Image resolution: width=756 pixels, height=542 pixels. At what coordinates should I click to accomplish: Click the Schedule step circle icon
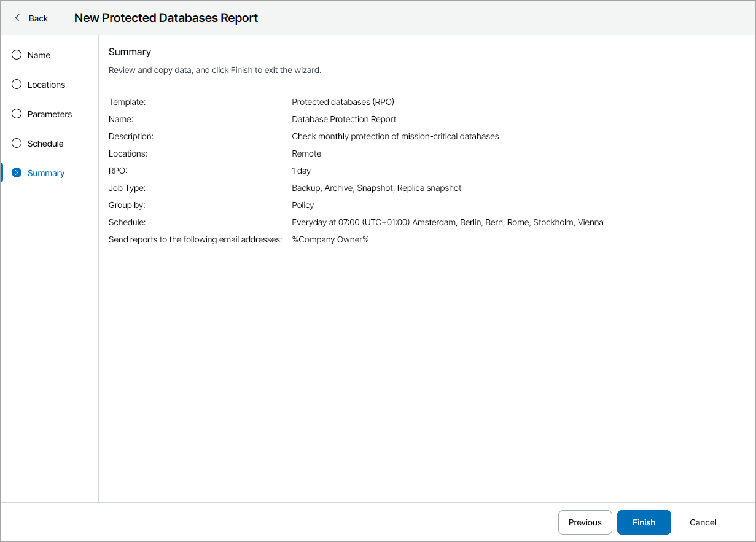pyautogui.click(x=17, y=144)
